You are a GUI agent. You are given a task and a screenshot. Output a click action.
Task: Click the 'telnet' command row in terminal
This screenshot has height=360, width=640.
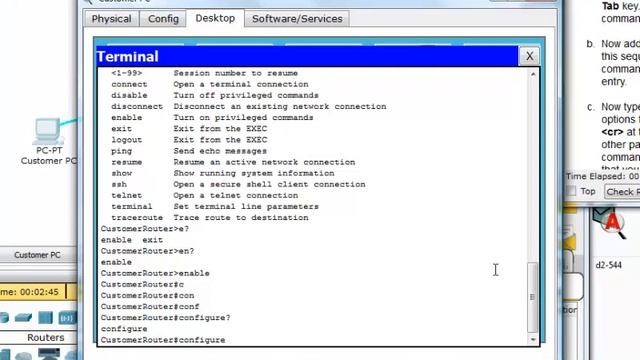[x=204, y=196]
